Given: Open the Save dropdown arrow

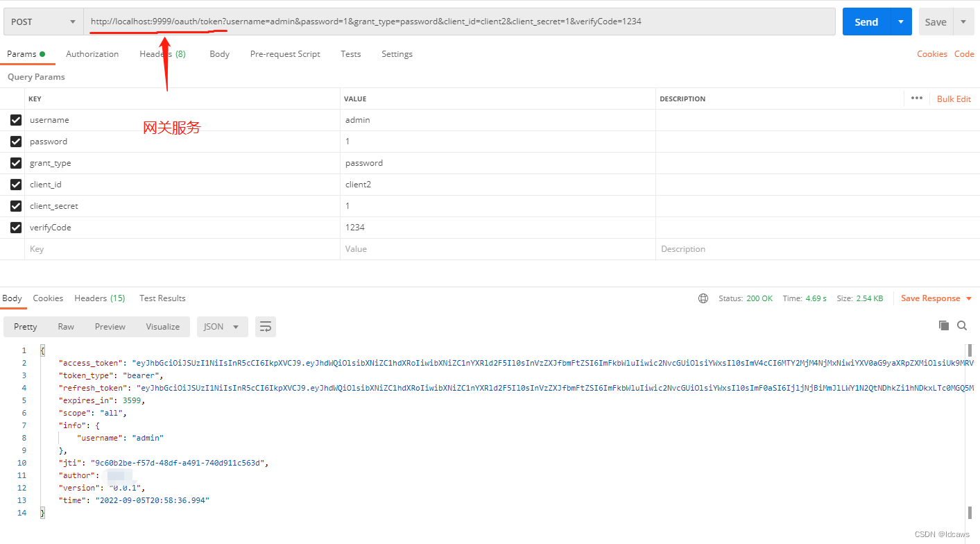Looking at the screenshot, I should (963, 22).
